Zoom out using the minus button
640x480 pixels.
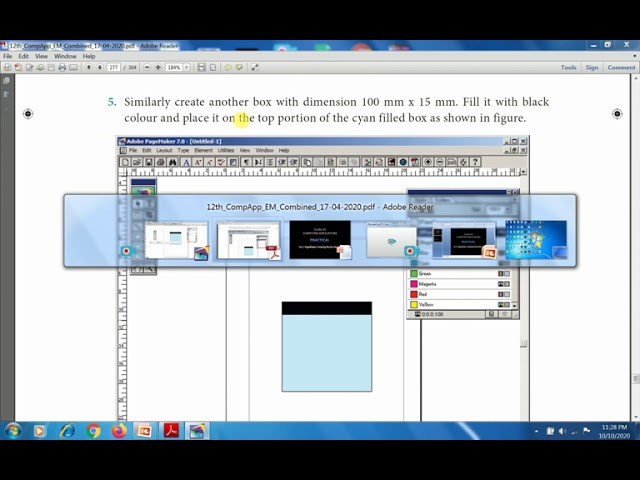[147, 67]
